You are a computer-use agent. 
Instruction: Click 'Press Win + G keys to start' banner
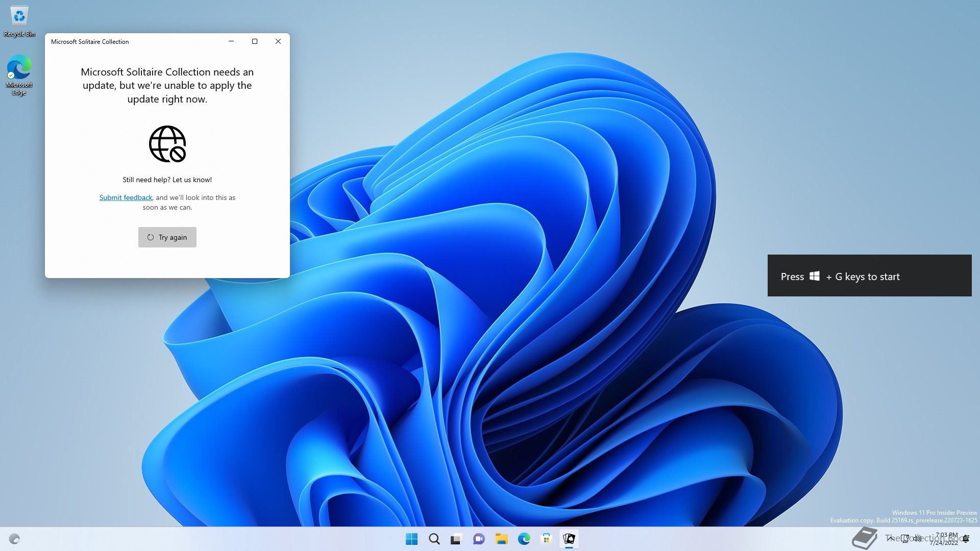pos(869,275)
